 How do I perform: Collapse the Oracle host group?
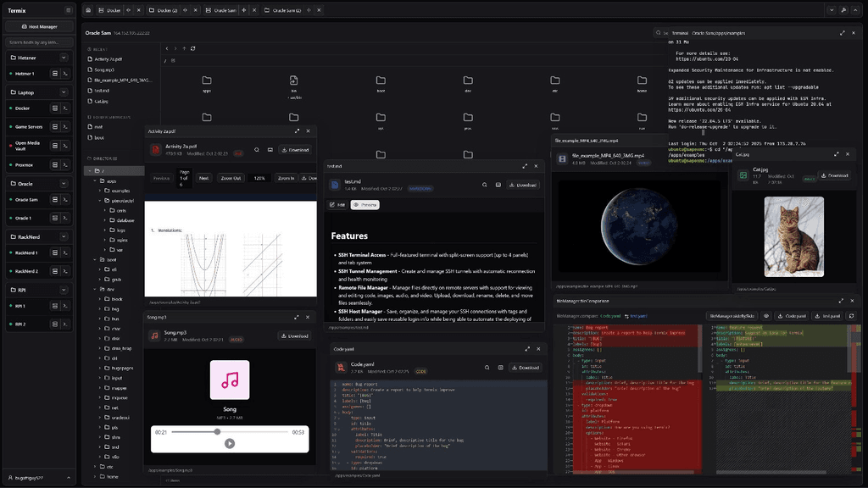click(64, 183)
